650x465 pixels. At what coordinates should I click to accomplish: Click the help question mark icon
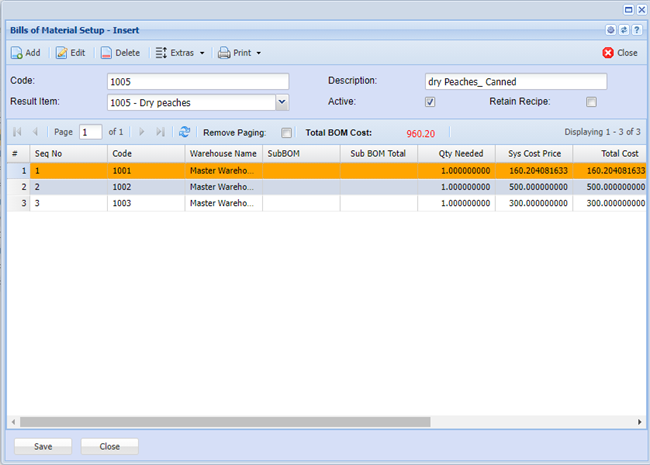[x=636, y=30]
